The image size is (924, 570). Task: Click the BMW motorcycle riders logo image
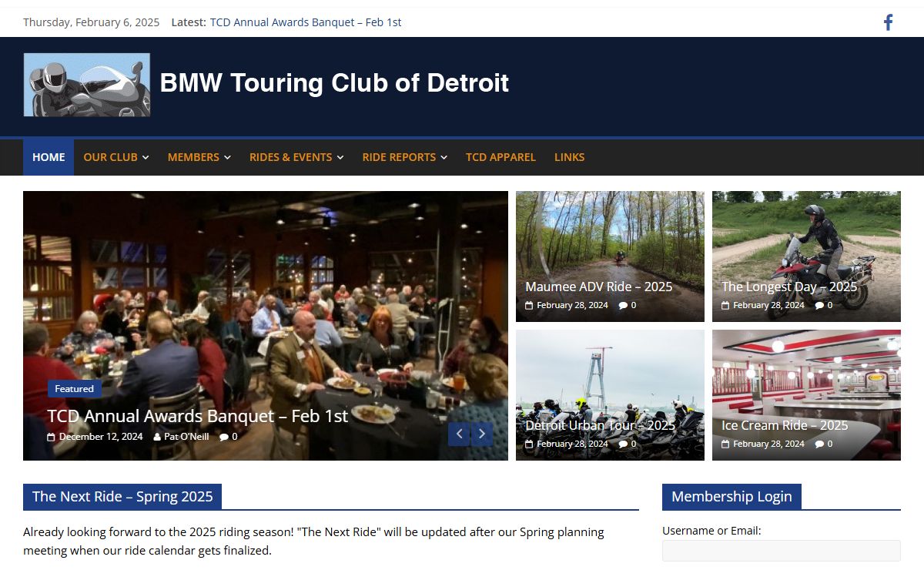coord(87,85)
